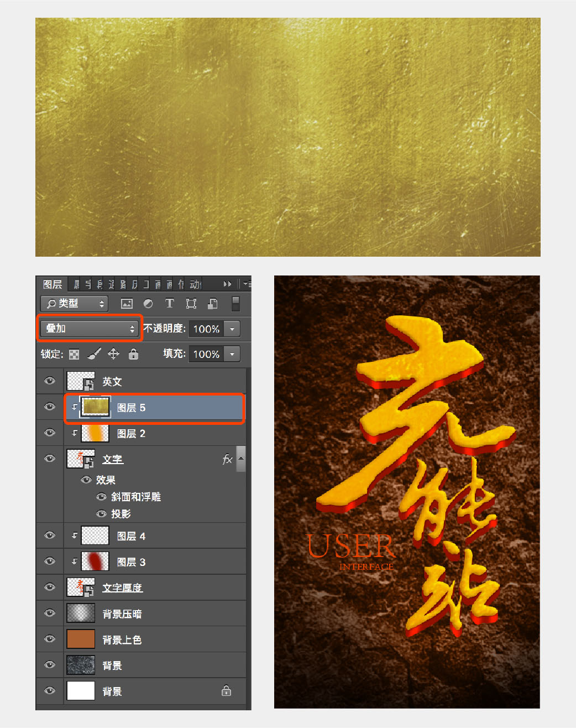Click the smart objects filter icon
The image size is (576, 728).
[212, 304]
